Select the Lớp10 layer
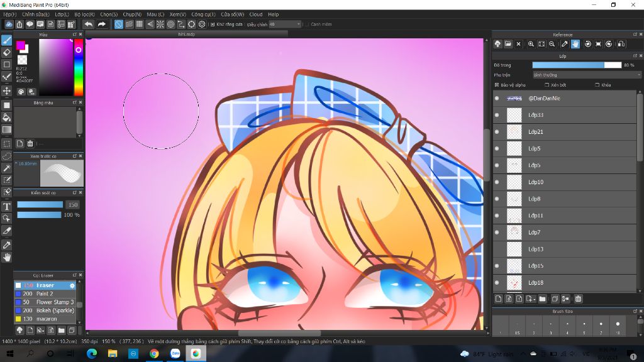Screen dimensions: 644x362 pos(565,182)
